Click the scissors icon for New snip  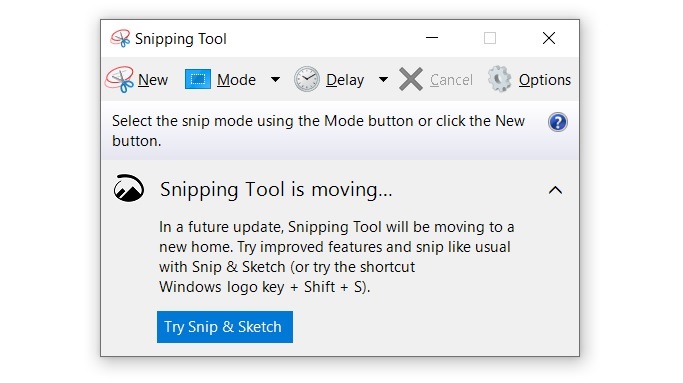(119, 79)
